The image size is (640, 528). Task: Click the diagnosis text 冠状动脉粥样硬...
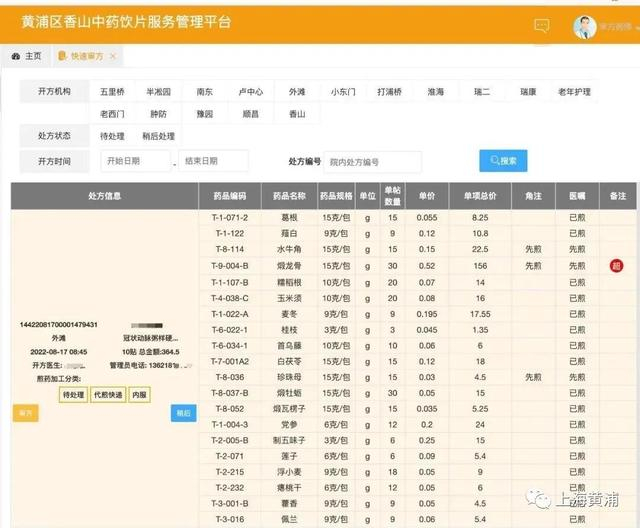(150, 338)
